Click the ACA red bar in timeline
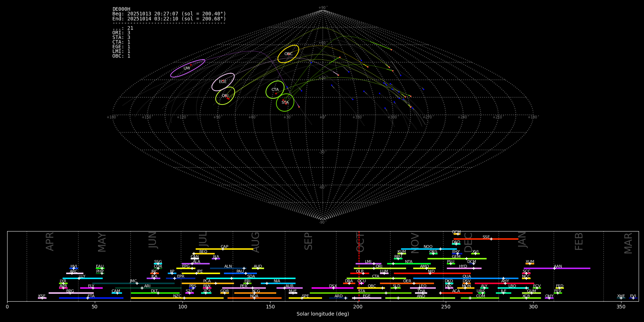Viewport: 644px width, 322px height. [x=457, y=293]
